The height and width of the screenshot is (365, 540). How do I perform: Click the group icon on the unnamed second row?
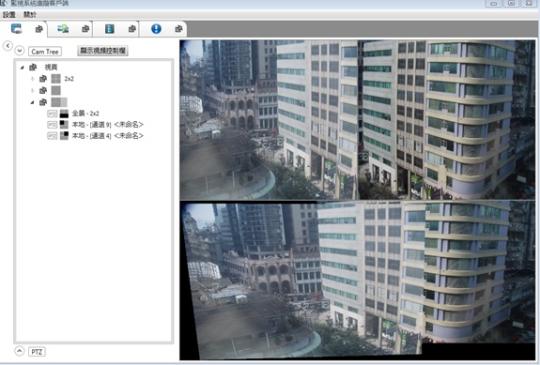[43, 91]
